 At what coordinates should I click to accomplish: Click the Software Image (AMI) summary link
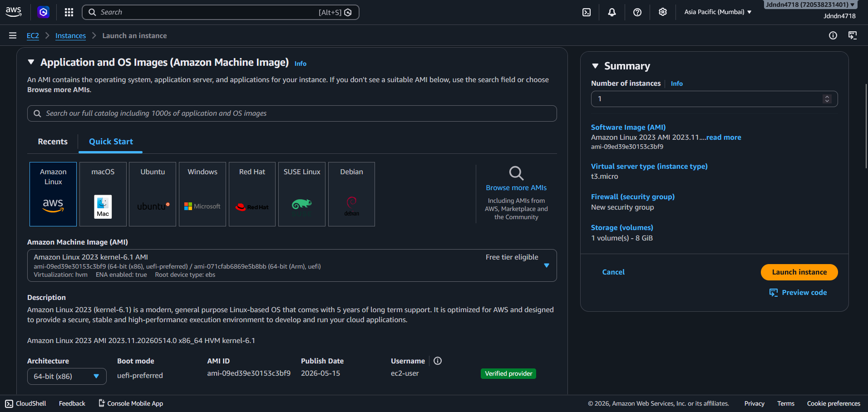coord(628,128)
